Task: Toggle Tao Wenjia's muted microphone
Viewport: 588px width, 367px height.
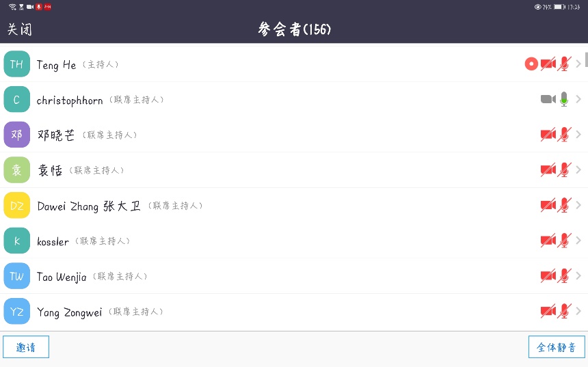Action: coord(564,276)
